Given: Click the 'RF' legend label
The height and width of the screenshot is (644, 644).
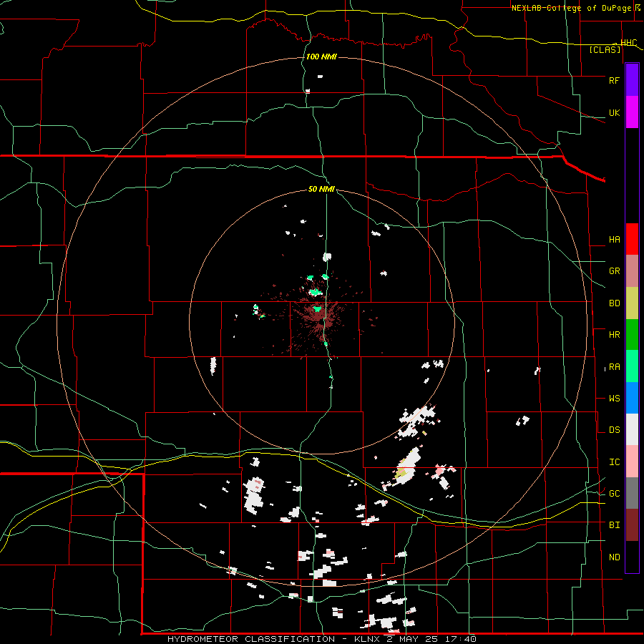Looking at the screenshot, I should (x=614, y=80).
